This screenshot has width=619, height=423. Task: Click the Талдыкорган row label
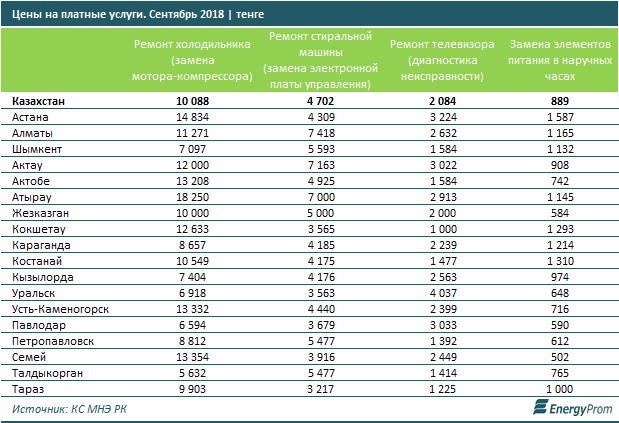pos(47,373)
